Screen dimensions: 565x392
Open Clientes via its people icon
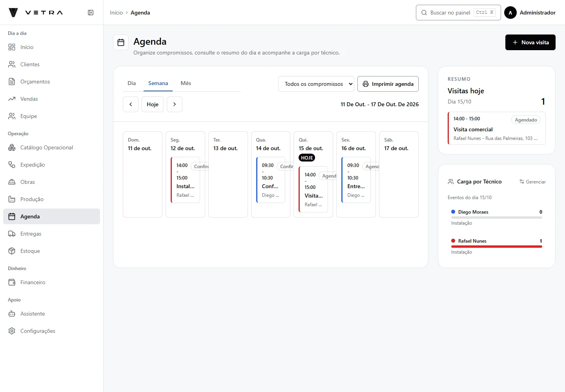[x=12, y=64]
